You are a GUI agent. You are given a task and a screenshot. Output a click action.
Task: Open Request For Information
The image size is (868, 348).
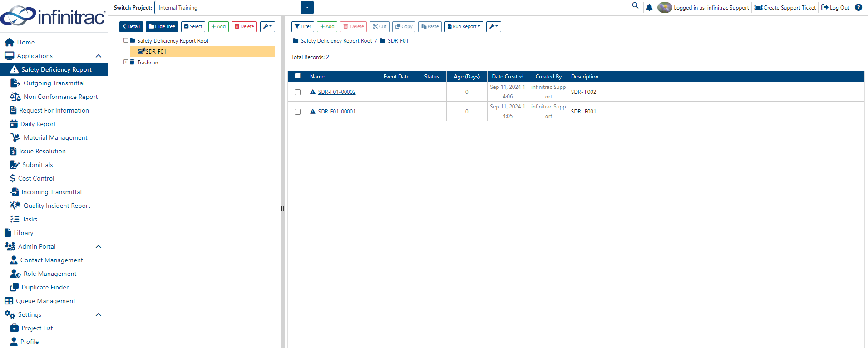point(54,110)
